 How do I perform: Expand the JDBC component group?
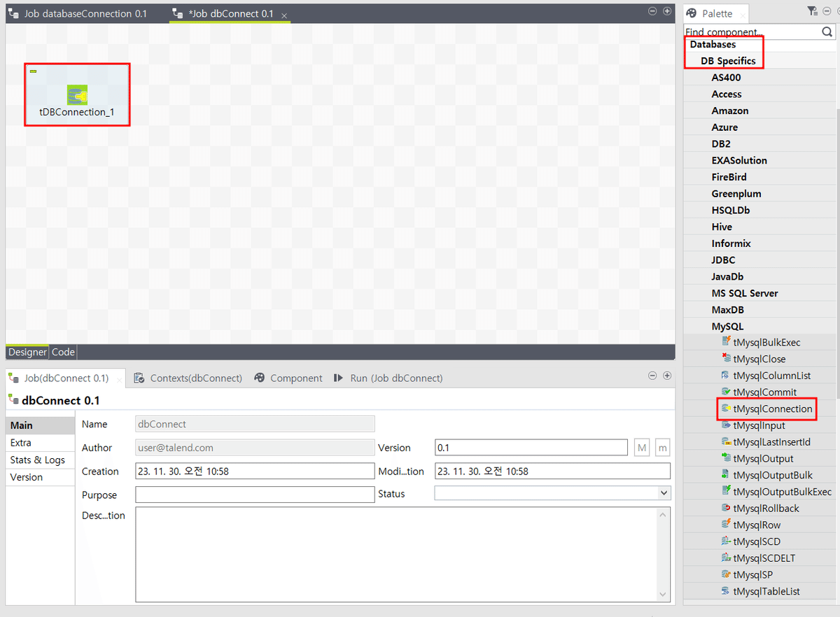(723, 260)
